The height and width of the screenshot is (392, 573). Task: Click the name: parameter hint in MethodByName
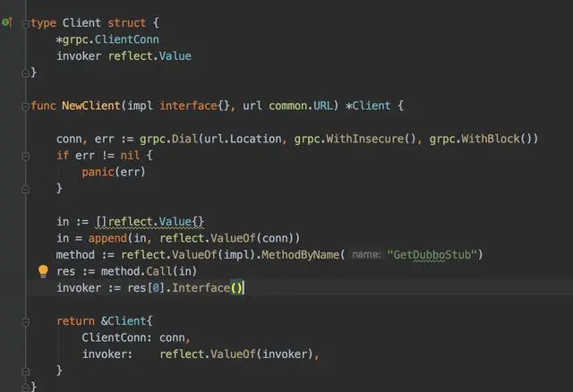pyautogui.click(x=366, y=254)
